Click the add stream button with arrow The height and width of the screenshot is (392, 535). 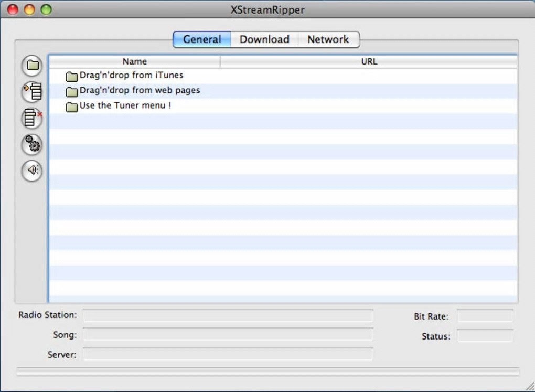click(x=32, y=91)
